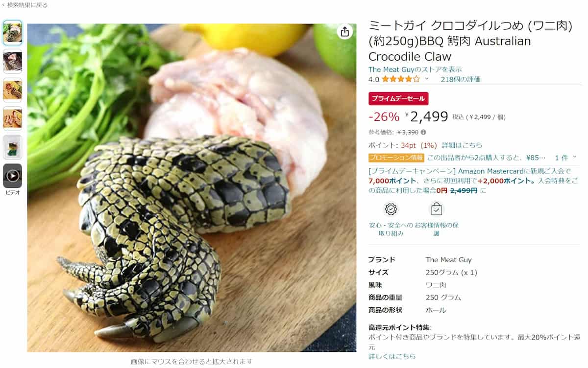588x368 pixels.
Task: Play the product video thumbnail
Action: pyautogui.click(x=13, y=176)
